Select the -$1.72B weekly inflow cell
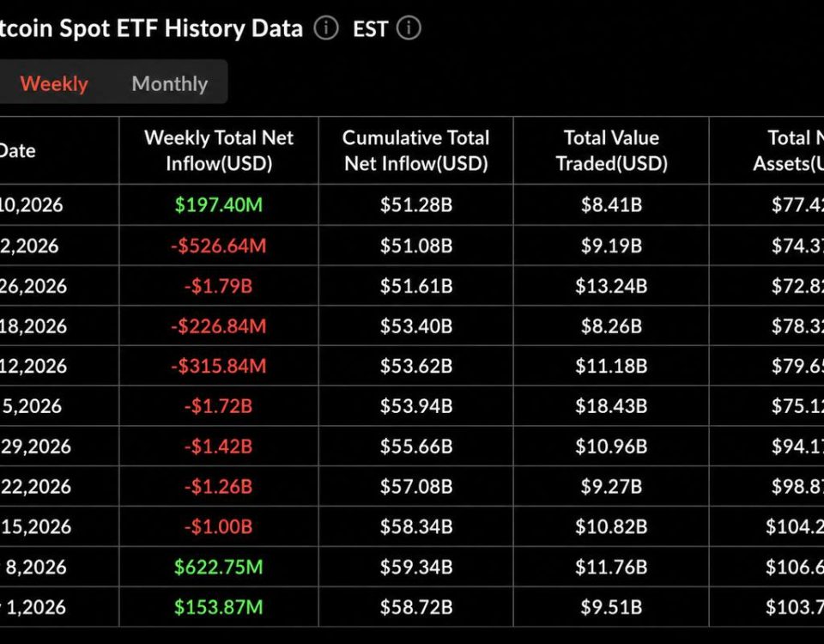Image resolution: width=824 pixels, height=644 pixels. [x=219, y=406]
